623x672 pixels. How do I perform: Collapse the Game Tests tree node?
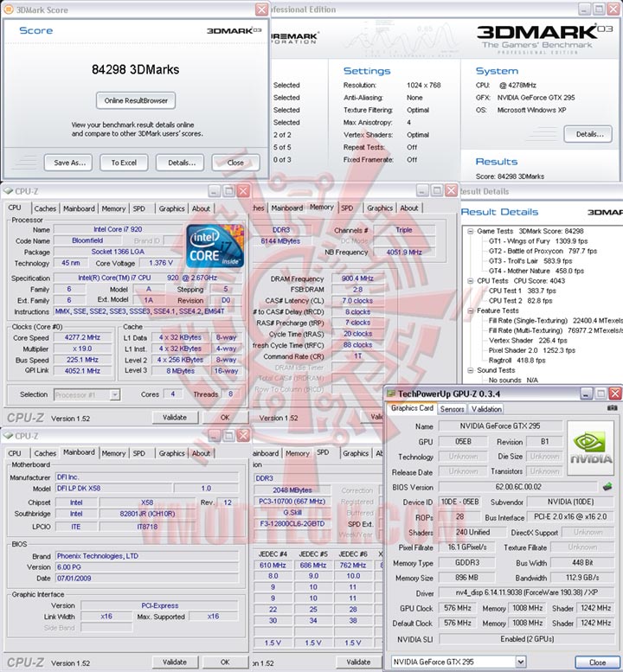[471, 231]
